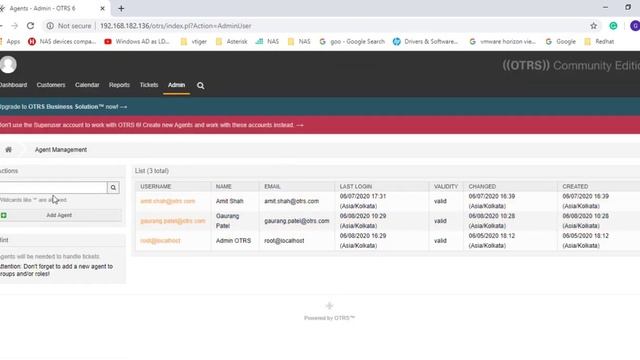Reload the browser page
The width and height of the screenshot is (640, 360).
[x=30, y=26]
